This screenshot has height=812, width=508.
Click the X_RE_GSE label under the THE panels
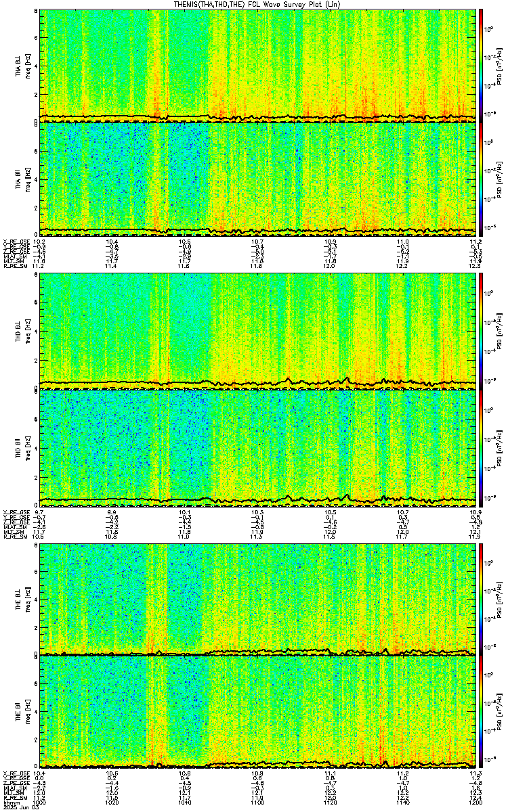[x=15, y=773]
